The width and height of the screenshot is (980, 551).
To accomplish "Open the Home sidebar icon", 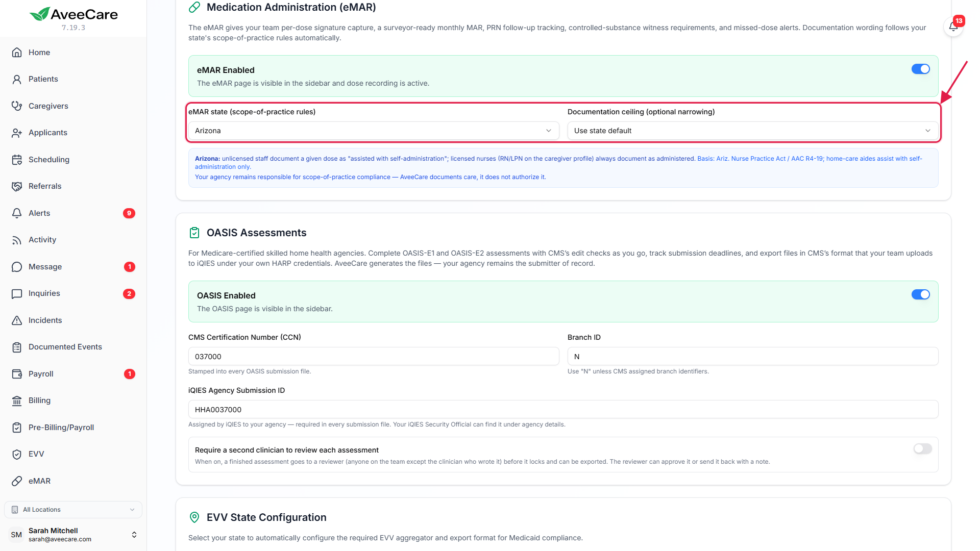I will pyautogui.click(x=17, y=53).
